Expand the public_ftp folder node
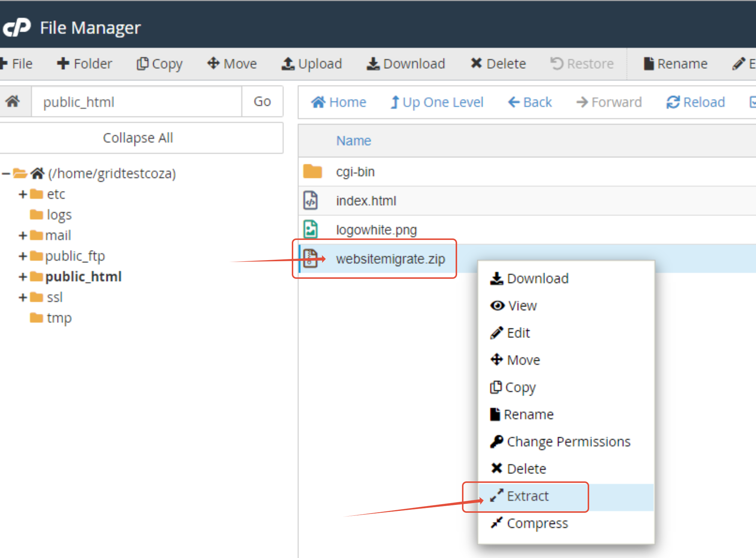The width and height of the screenshot is (756, 558). [23, 256]
